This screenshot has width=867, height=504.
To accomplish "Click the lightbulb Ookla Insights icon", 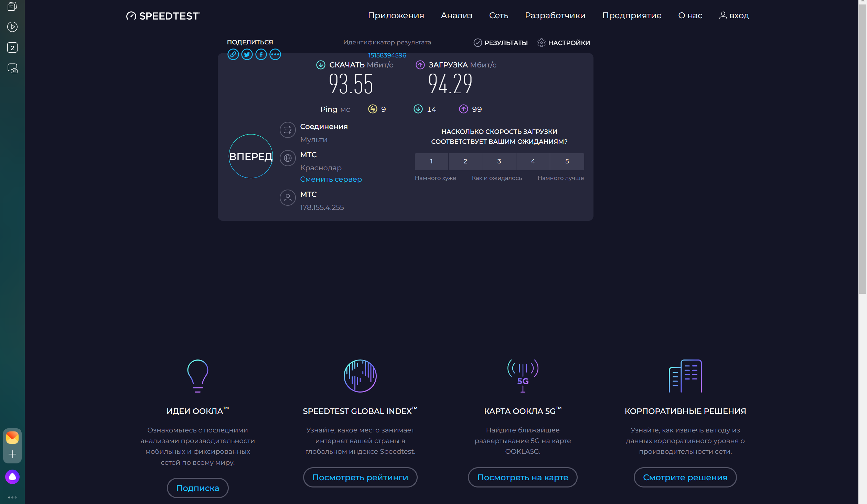I will (x=197, y=376).
